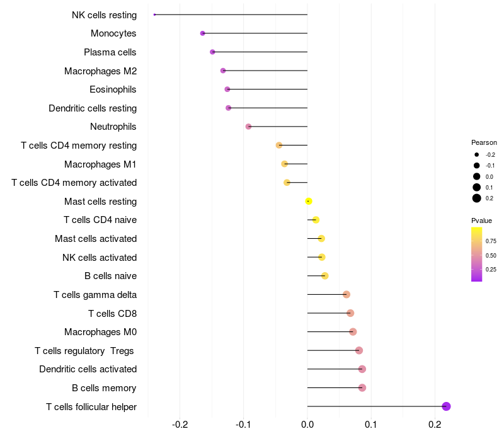Click the Pearson 0.2 legend dot
Screen dimensions: 504x441
tap(477, 198)
